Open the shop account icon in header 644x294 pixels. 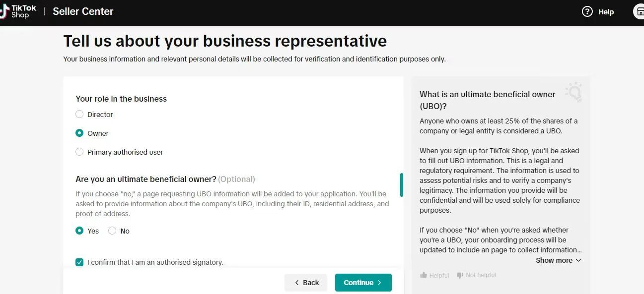(639, 11)
